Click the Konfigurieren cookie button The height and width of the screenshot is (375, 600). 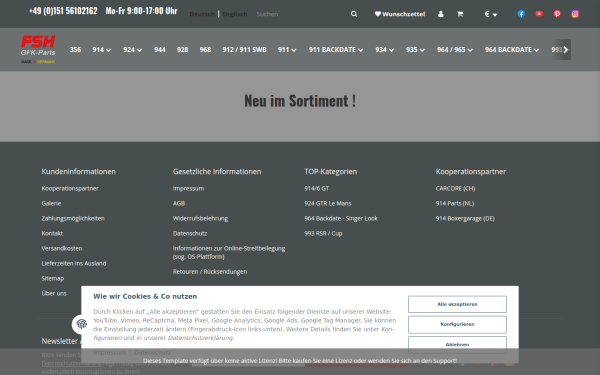[457, 324]
